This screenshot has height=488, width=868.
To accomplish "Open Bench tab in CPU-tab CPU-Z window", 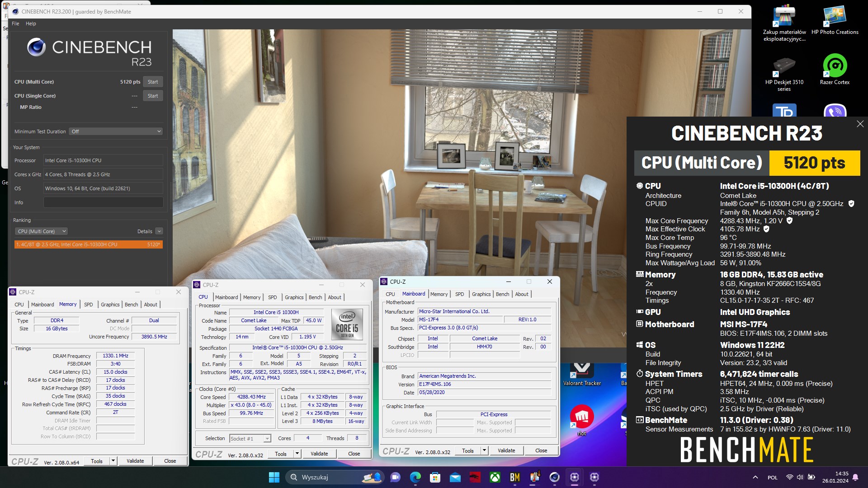I will click(x=316, y=297).
